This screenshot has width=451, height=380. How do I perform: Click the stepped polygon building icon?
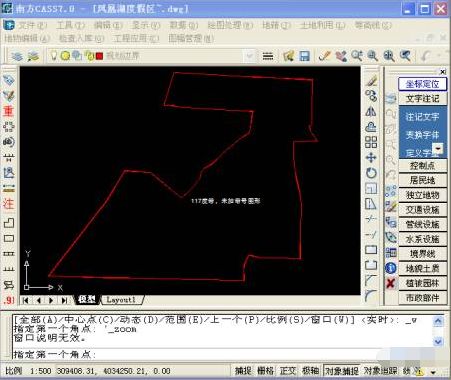click(9, 223)
